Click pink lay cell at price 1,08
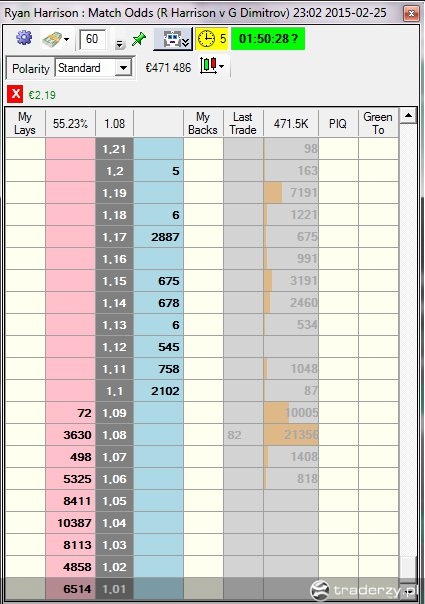This screenshot has width=425, height=604. 71,435
